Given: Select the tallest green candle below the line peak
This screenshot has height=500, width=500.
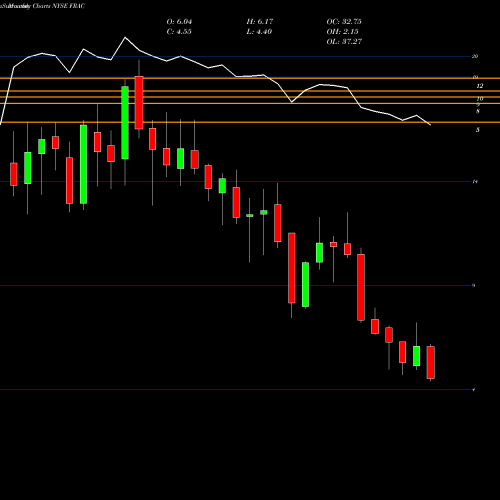Looking at the screenshot, I should (125, 123).
